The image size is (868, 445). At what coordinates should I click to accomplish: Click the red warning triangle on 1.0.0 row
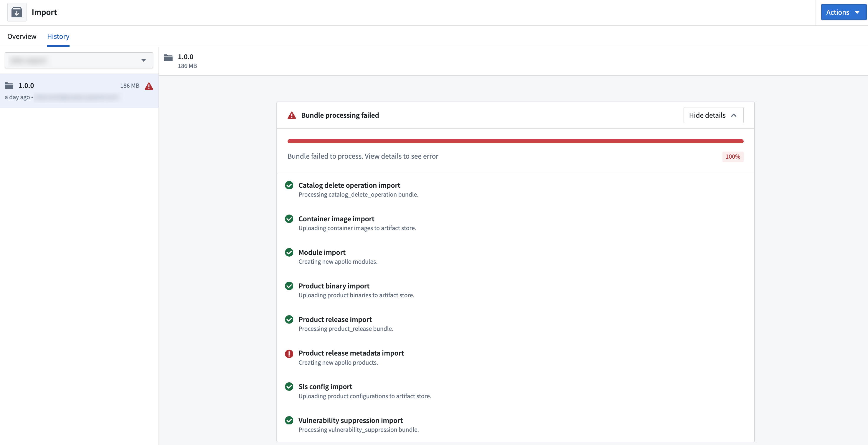click(149, 86)
